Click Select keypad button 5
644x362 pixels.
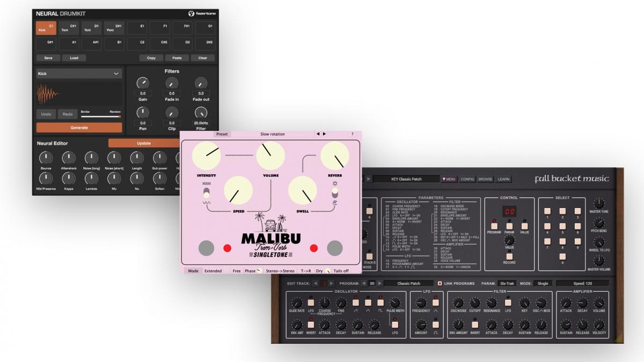click(x=562, y=226)
